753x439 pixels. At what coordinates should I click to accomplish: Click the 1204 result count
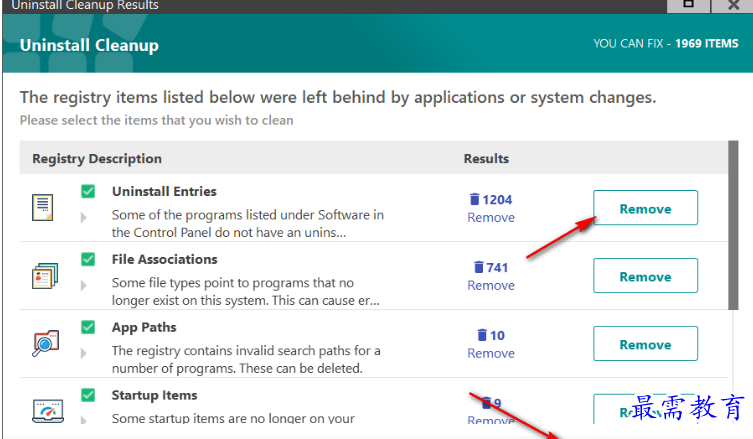pyautogui.click(x=497, y=199)
